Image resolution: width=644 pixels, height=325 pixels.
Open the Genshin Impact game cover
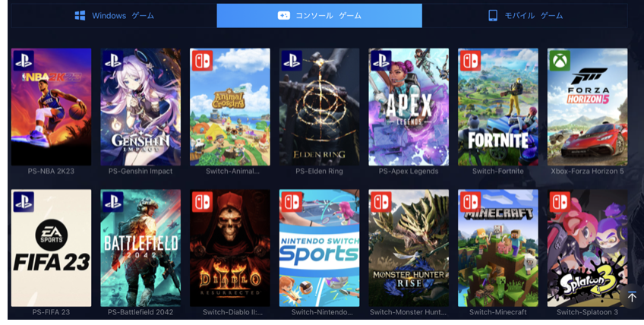(140, 107)
